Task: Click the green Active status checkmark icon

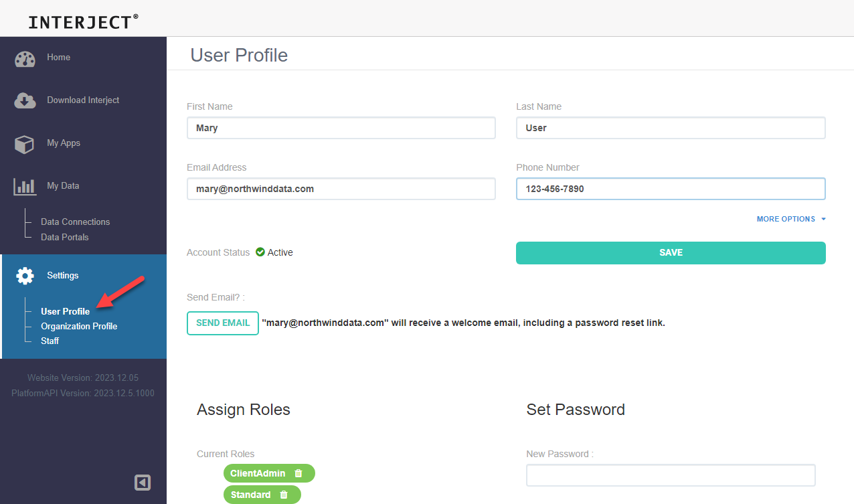Action: [260, 252]
